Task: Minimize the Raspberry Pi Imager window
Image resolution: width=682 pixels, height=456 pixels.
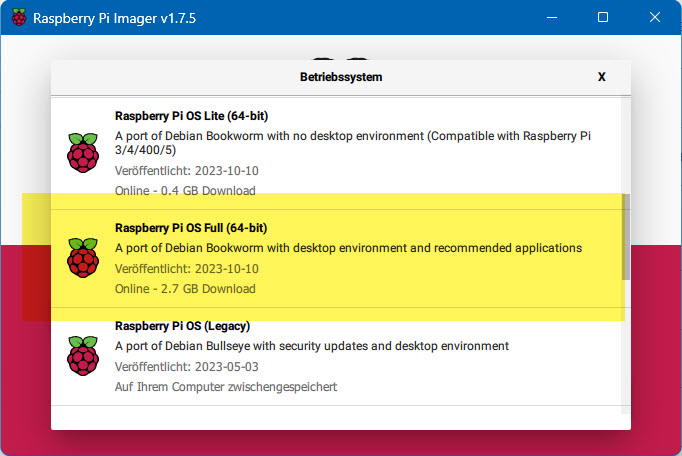Action: 552,17
